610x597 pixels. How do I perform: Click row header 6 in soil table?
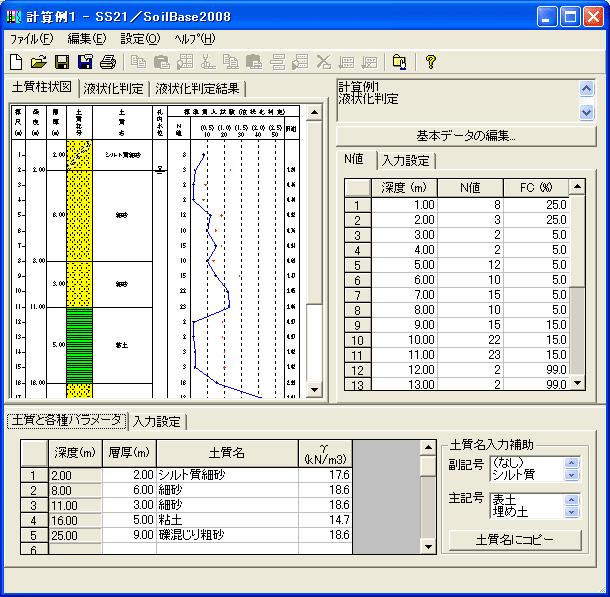34,549
